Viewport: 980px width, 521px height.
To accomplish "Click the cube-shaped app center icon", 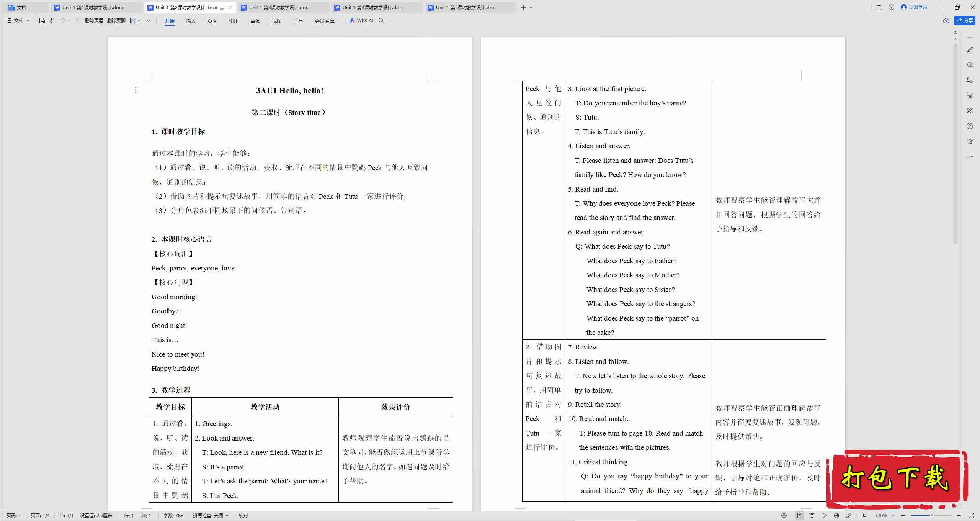I will 892,7.
